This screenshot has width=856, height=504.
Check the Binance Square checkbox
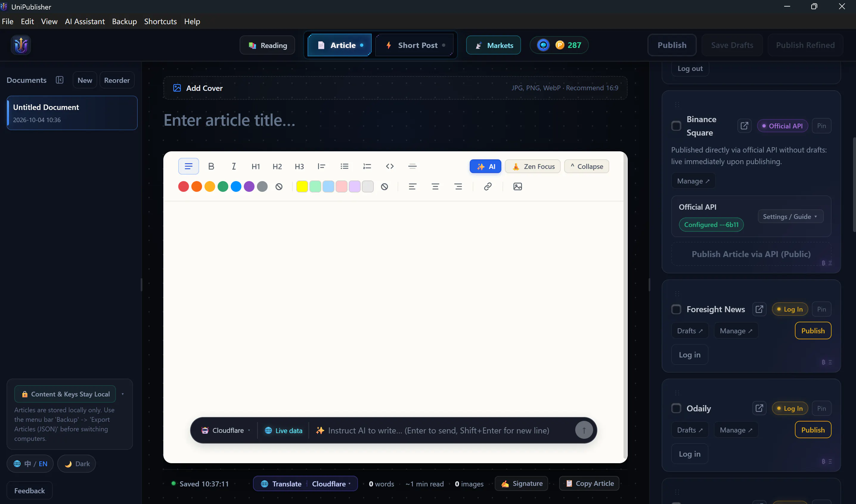[x=676, y=126]
